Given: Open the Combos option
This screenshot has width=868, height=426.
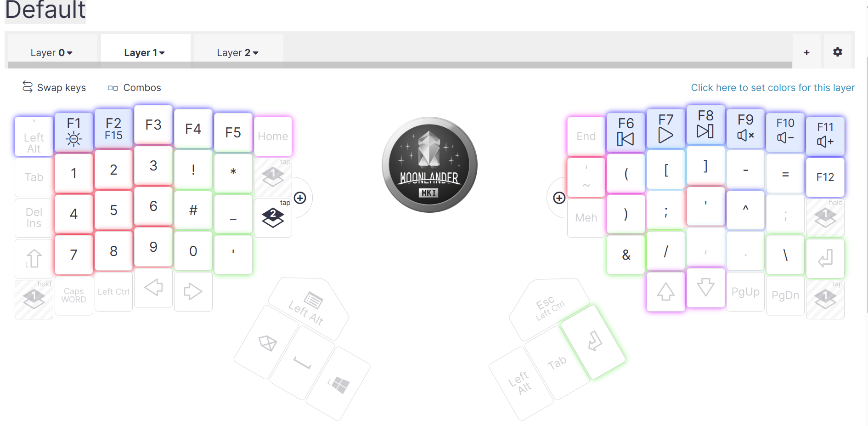Looking at the screenshot, I should (x=135, y=87).
